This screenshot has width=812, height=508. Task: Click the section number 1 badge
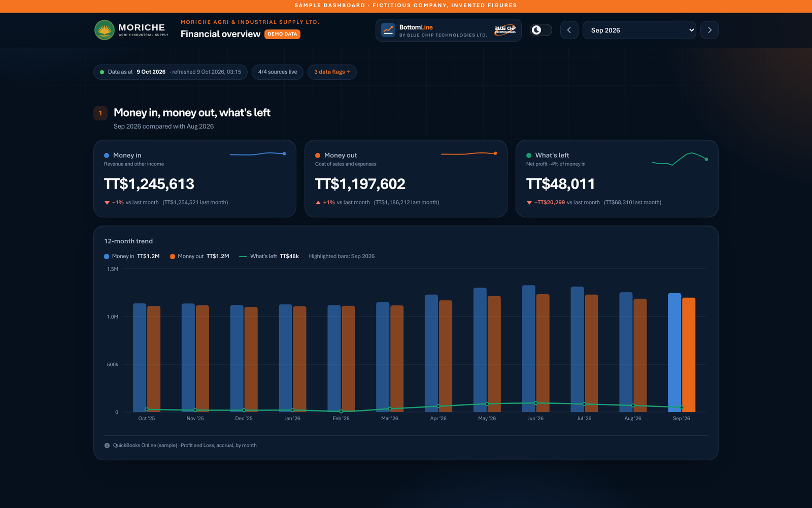coord(100,113)
